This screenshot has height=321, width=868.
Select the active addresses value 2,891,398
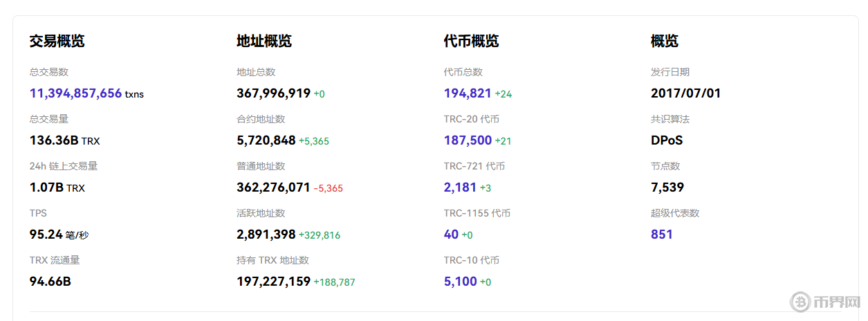[266, 235]
